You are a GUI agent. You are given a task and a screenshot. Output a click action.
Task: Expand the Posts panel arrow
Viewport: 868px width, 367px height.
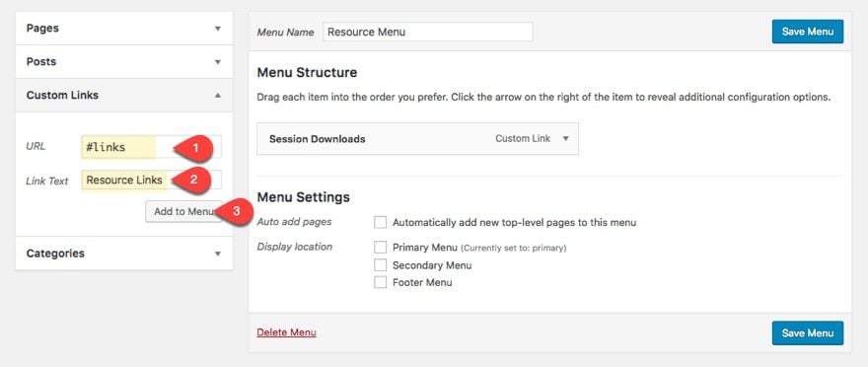tap(218, 62)
